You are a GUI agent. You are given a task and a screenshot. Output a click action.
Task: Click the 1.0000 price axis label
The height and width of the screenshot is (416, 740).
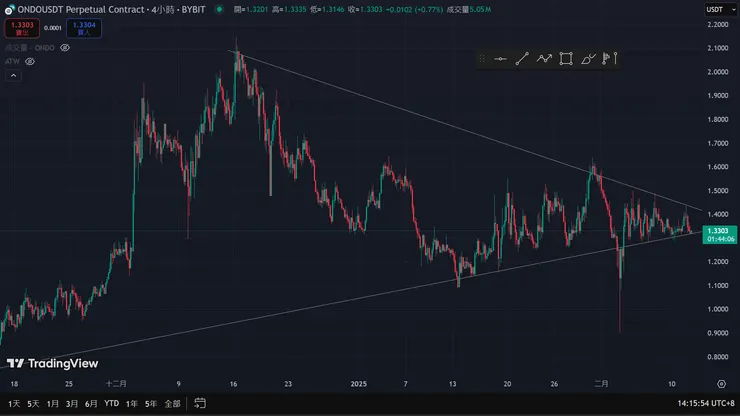(x=718, y=309)
